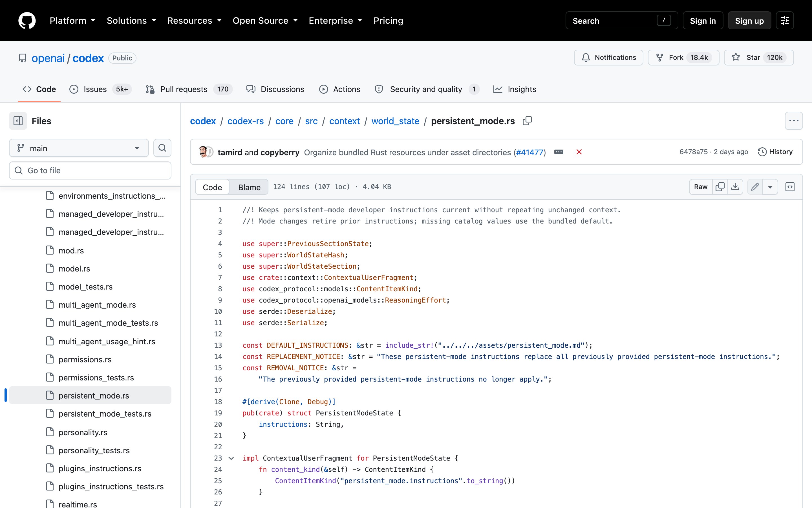Show the commit message details ellipsis
This screenshot has width=812, height=508.
pos(559,152)
